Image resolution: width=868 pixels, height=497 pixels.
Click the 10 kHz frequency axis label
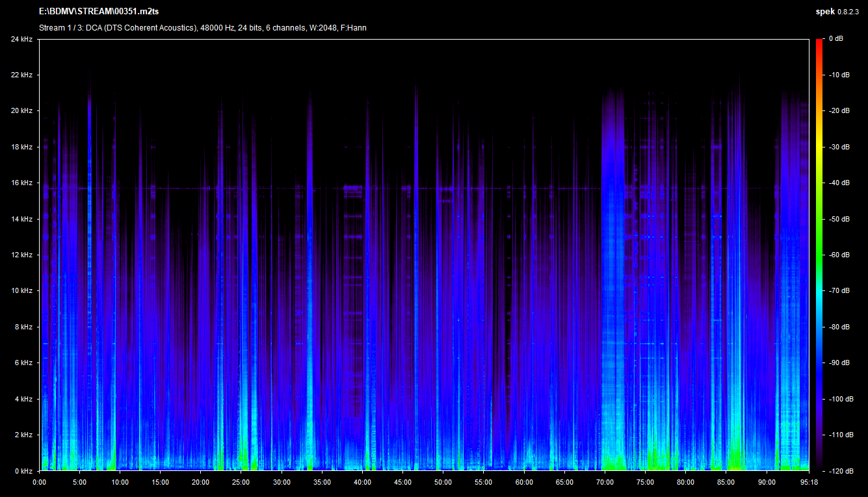click(x=21, y=291)
